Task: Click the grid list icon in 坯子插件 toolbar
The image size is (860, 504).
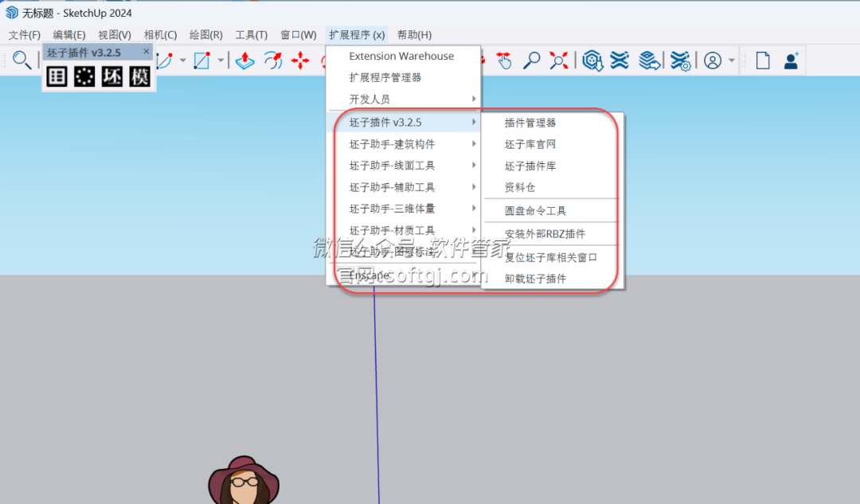Action: pyautogui.click(x=57, y=76)
